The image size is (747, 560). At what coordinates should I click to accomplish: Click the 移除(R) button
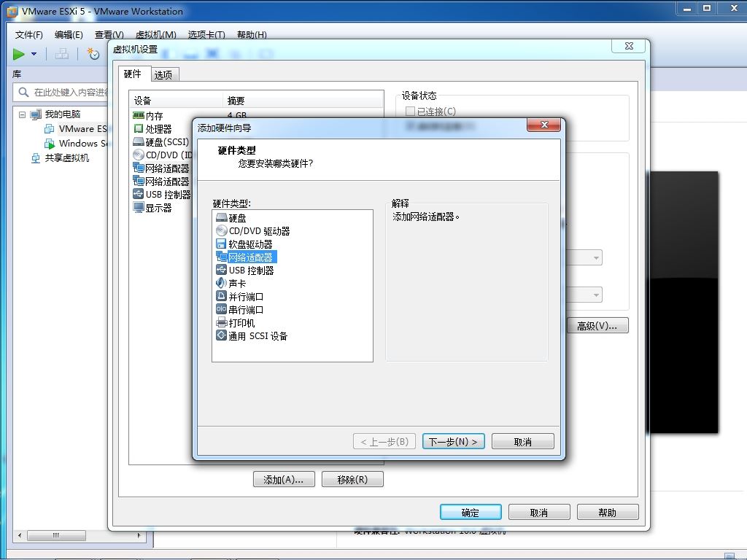pos(352,479)
